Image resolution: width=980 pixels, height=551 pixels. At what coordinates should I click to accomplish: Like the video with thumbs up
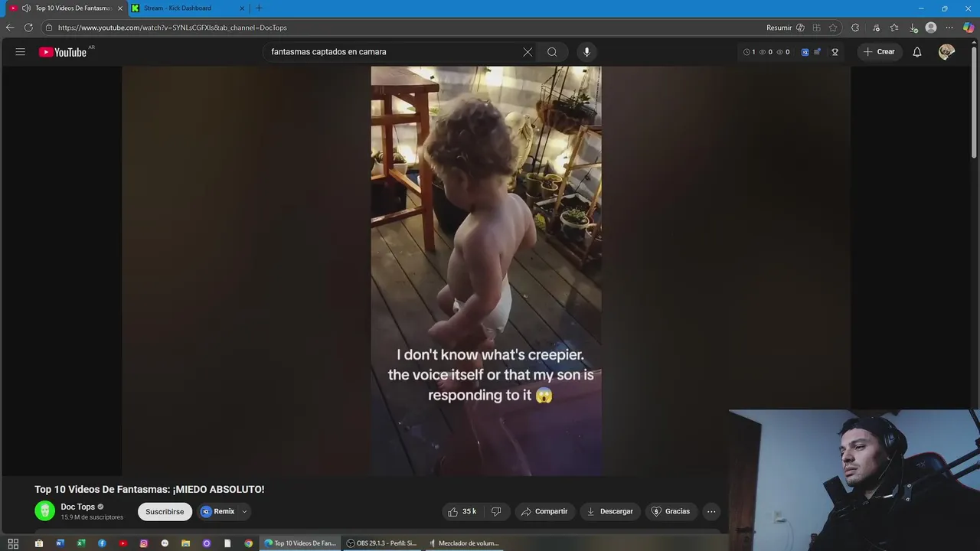click(462, 511)
